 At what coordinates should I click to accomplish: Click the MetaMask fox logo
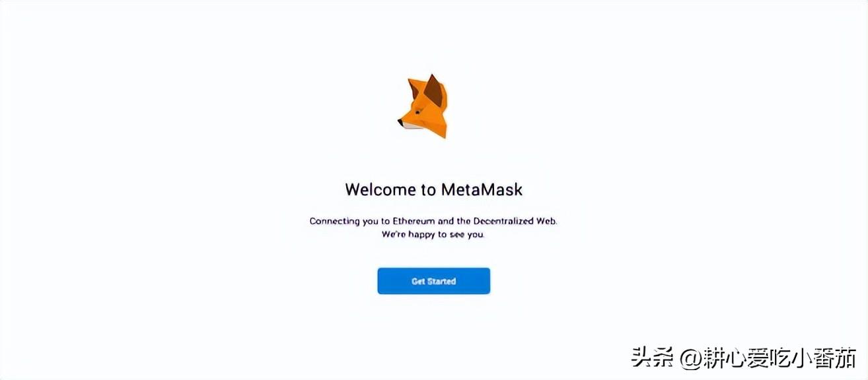click(423, 106)
